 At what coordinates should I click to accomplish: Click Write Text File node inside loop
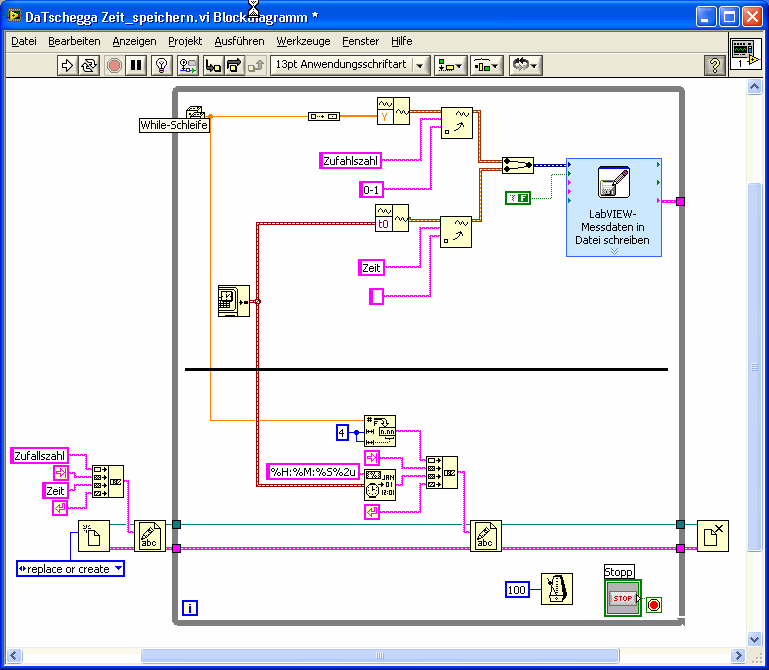click(486, 536)
